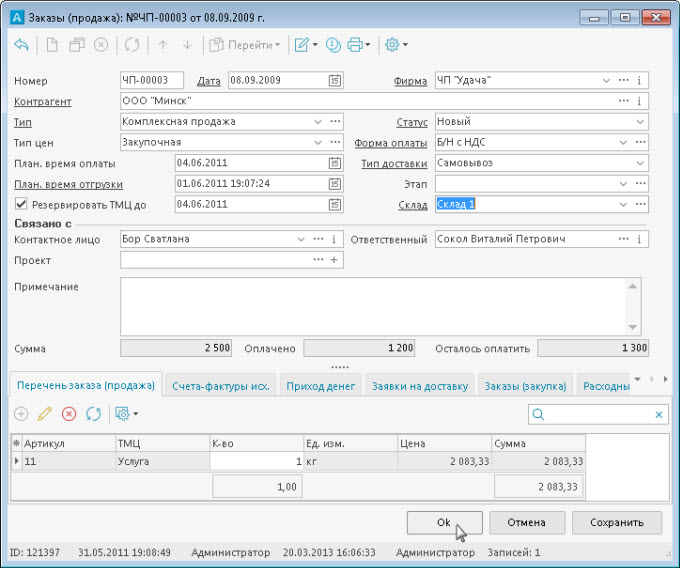Click the print icon in top toolbar
The image size is (680, 568).
(x=357, y=45)
